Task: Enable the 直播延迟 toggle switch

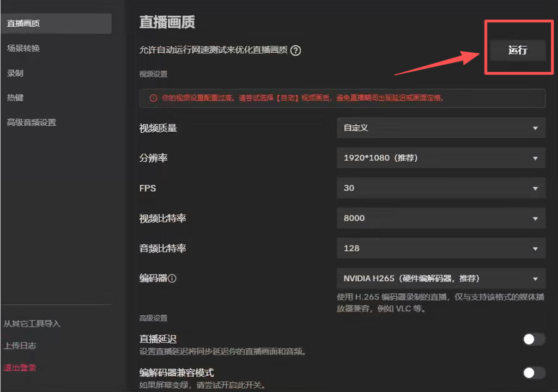Action: [532, 339]
